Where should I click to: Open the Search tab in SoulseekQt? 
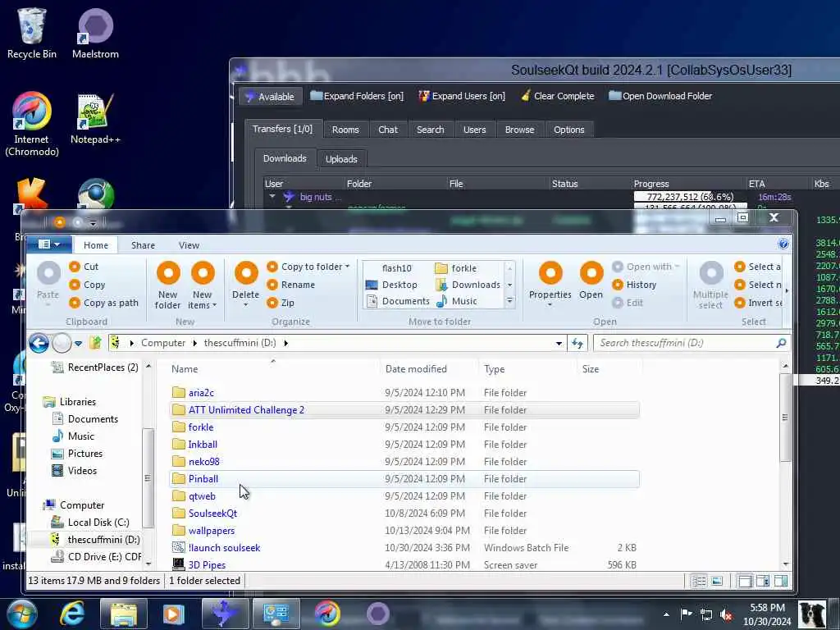coord(430,130)
